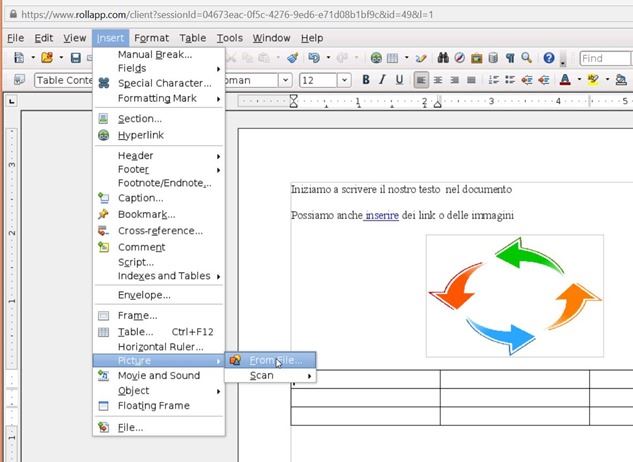Click the Save floppy disk icon

[x=75, y=58]
